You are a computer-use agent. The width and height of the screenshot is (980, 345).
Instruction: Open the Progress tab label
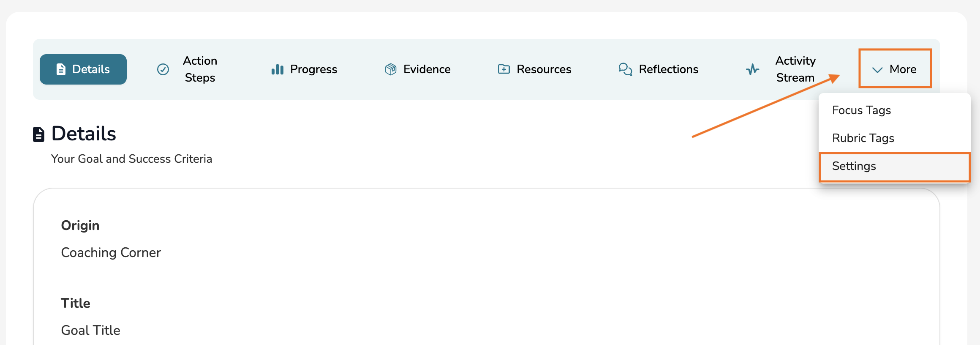(x=313, y=69)
